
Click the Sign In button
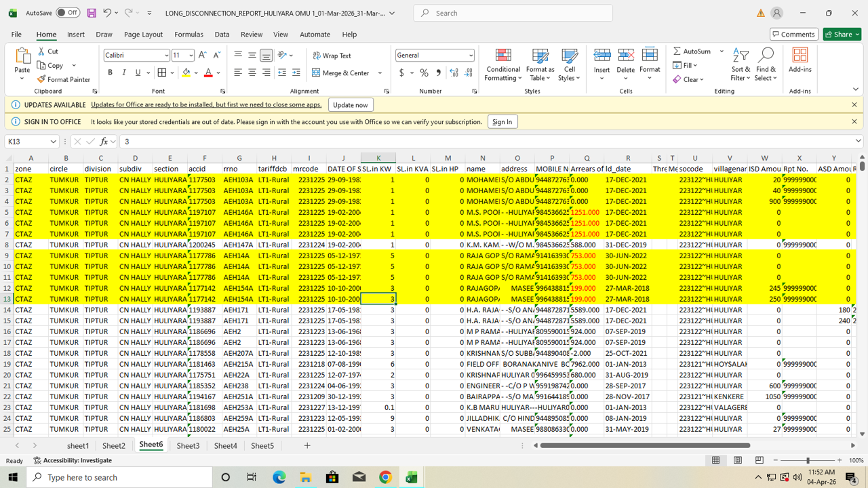click(502, 122)
